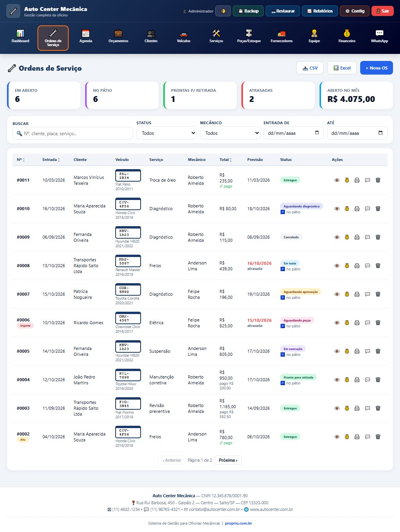Go to the Equipe section

click(x=314, y=36)
